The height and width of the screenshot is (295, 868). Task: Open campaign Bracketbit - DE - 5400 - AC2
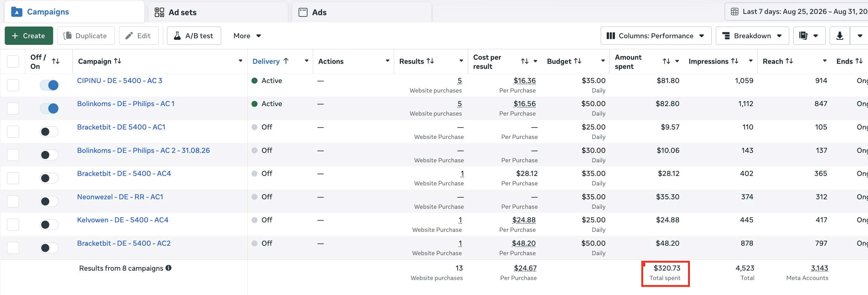[x=124, y=243]
